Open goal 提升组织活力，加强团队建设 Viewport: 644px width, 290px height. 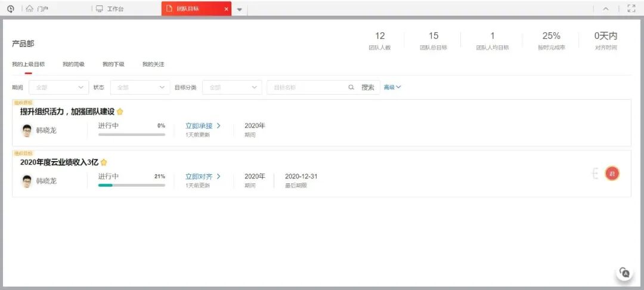coord(67,112)
